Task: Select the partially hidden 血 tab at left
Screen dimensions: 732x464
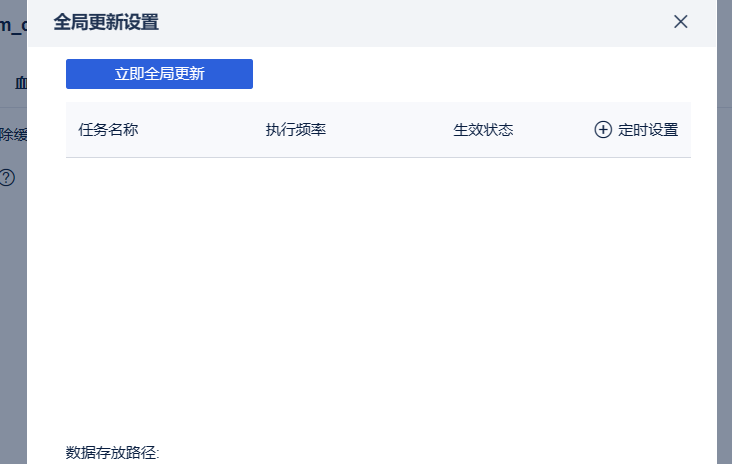Action: pos(21,83)
